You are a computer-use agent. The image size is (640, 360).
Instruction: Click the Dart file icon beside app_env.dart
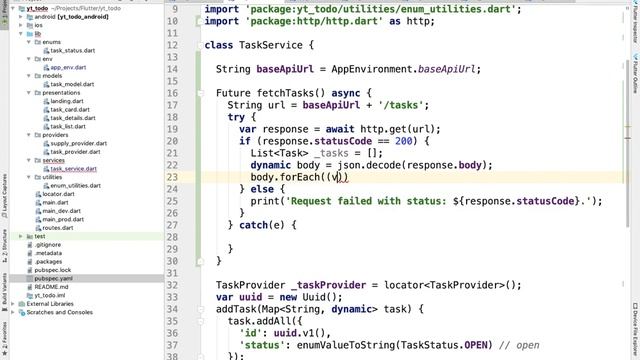[x=46, y=67]
